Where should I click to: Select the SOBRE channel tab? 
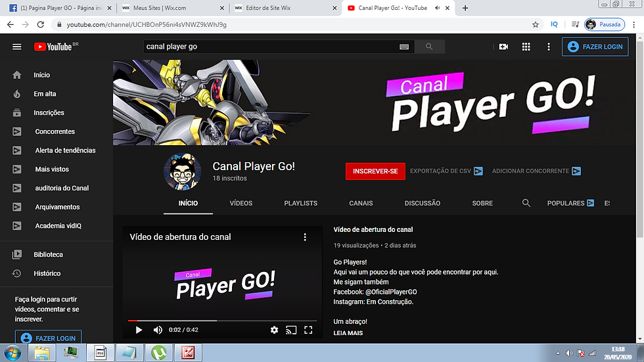click(482, 204)
